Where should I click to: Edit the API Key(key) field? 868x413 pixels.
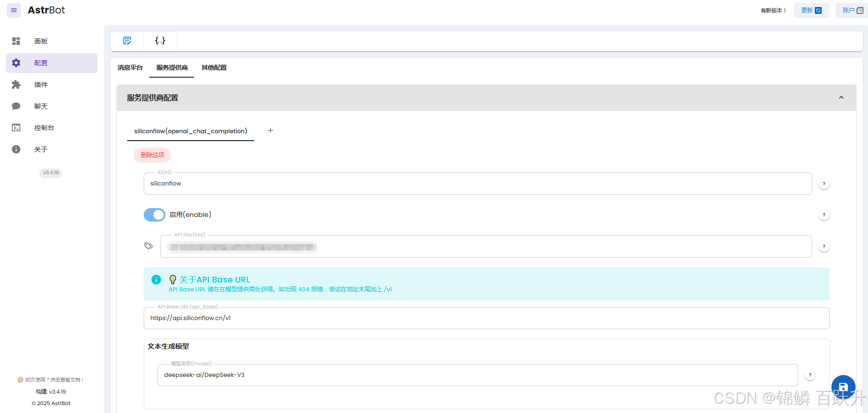[x=486, y=247]
